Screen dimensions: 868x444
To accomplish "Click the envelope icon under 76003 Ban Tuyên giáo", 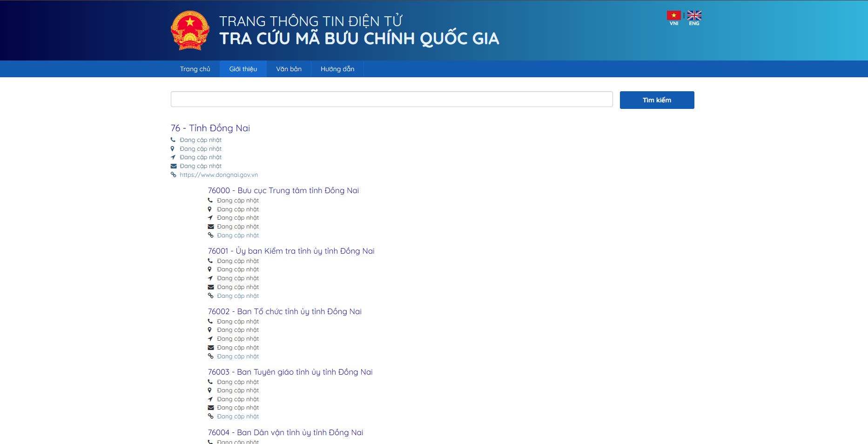I will 211,407.
